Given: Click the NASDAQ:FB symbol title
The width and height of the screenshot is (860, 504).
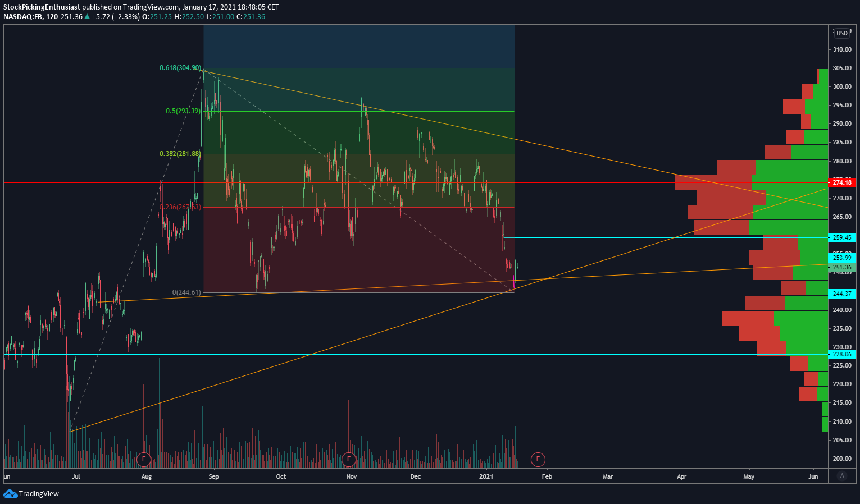Looking at the screenshot, I should coord(23,17).
